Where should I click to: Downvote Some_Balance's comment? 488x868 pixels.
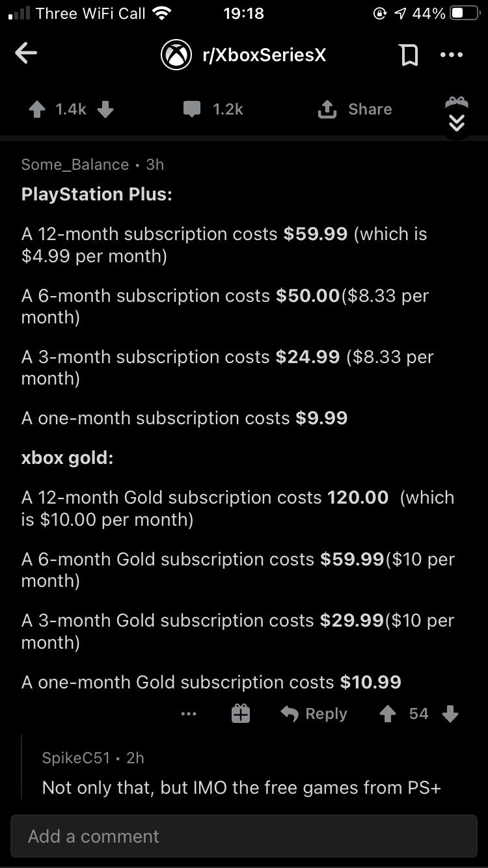click(x=450, y=714)
